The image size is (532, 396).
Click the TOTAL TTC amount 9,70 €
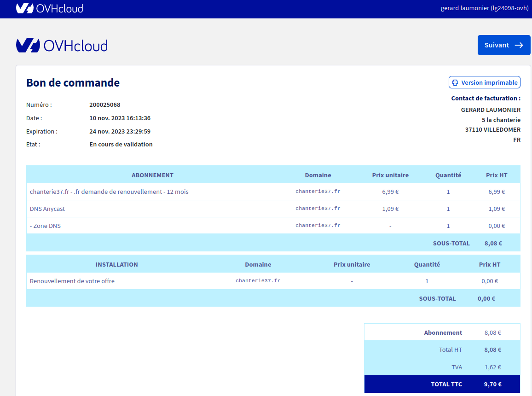(x=492, y=384)
